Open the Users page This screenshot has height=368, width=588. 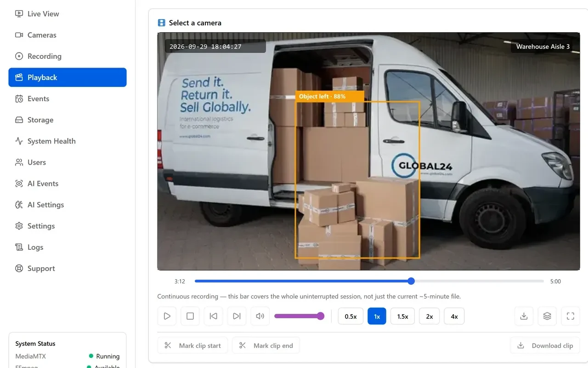(68, 162)
